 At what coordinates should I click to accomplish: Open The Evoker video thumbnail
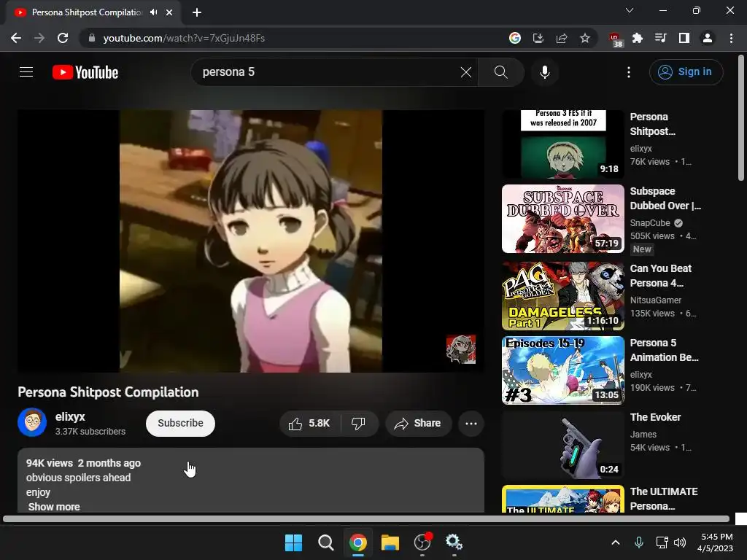coord(562,445)
